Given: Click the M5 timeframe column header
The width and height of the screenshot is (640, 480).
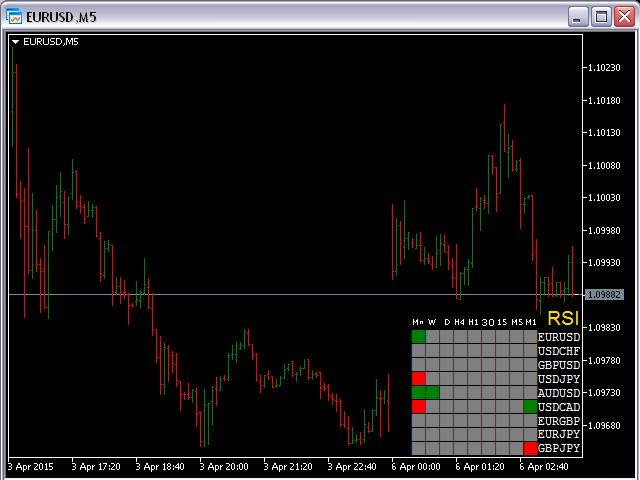Looking at the screenshot, I should coord(517,322).
